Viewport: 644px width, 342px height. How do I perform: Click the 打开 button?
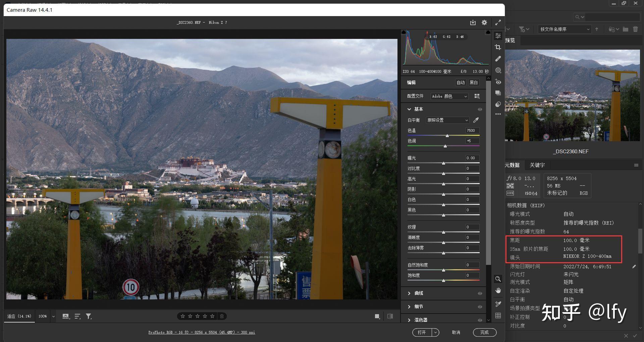coord(422,332)
